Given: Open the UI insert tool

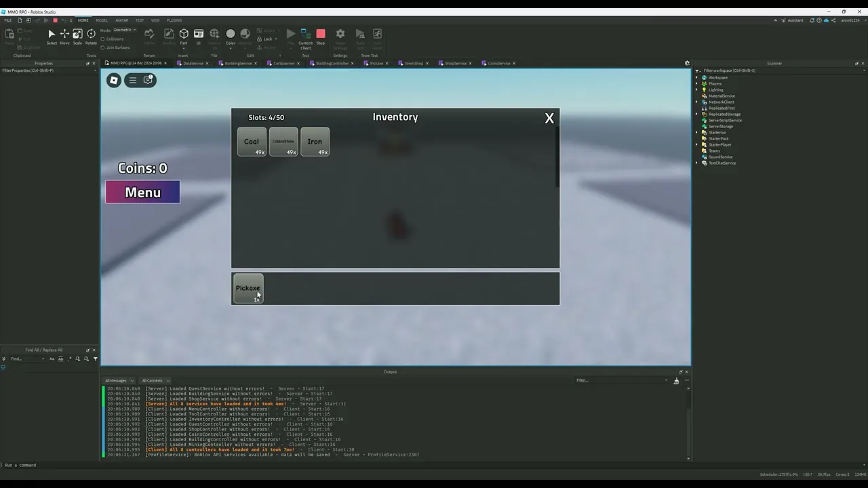Looking at the screenshot, I should click(199, 37).
